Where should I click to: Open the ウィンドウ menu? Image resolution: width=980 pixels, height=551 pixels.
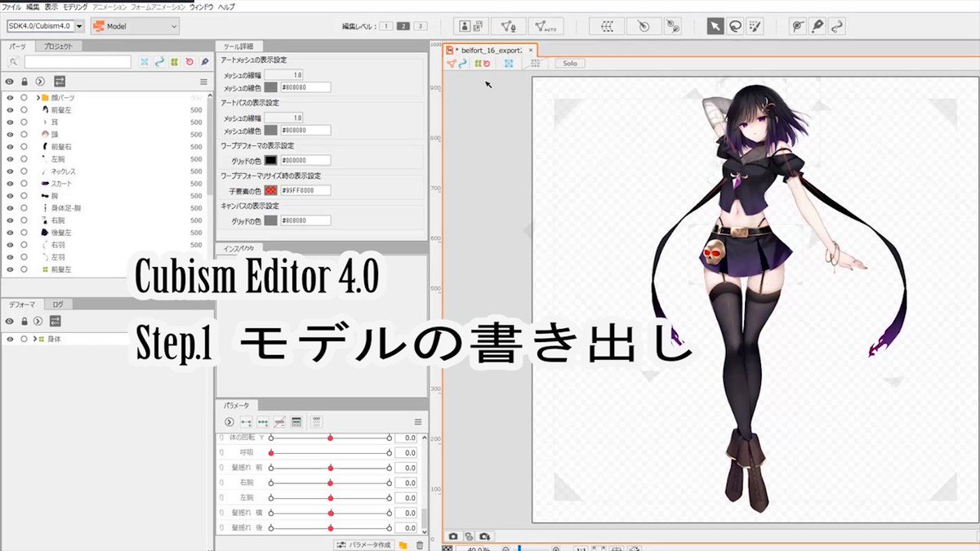(202, 6)
